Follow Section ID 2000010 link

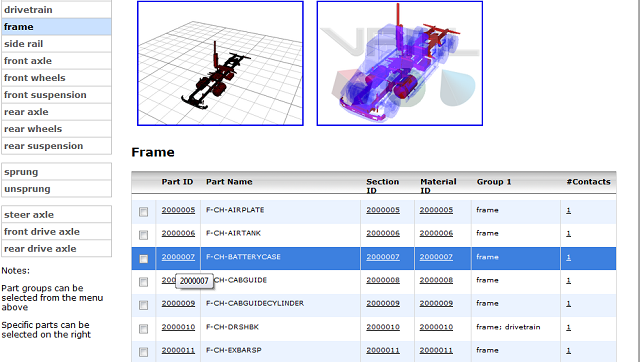383,327
